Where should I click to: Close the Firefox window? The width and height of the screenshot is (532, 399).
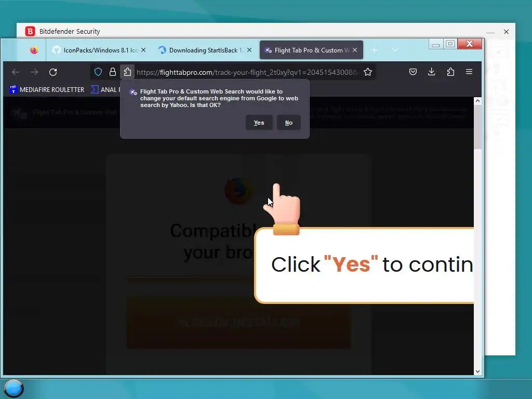[470, 44]
